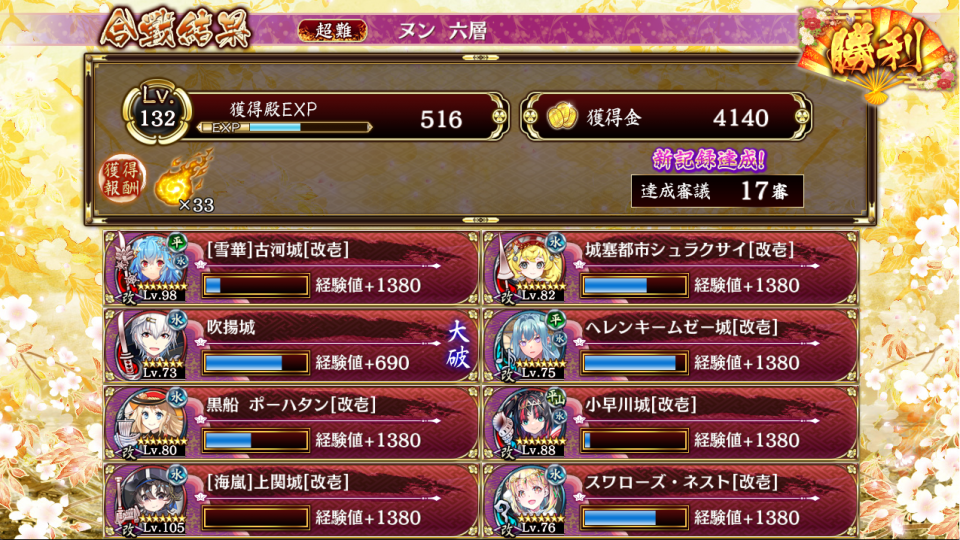Click the 獲得金 4140 gold panel
960x540 pixels.
(667, 116)
